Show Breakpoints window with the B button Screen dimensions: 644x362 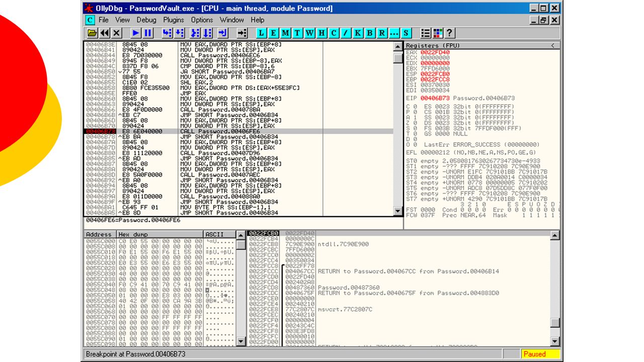click(370, 33)
